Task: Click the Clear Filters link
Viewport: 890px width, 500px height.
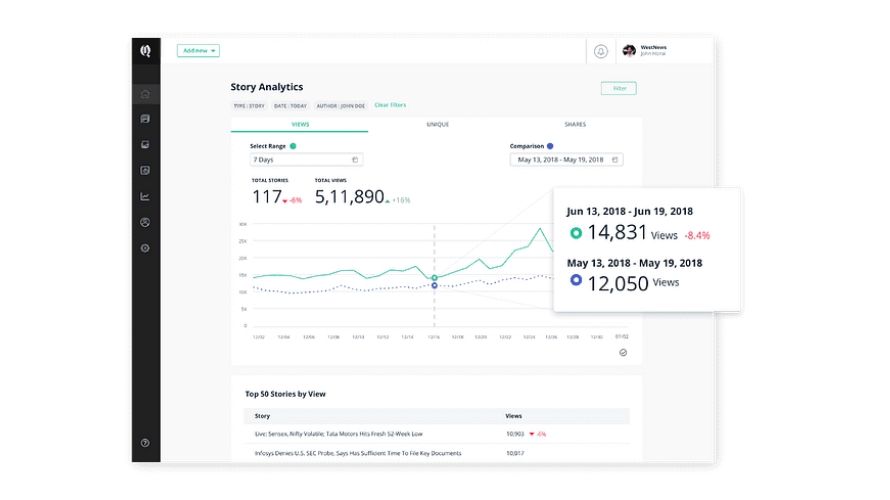Action: click(390, 105)
